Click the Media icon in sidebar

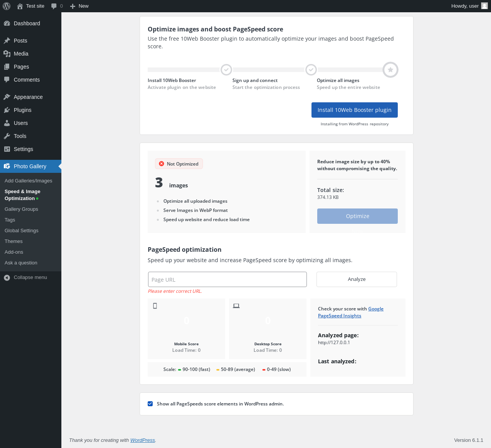7,54
